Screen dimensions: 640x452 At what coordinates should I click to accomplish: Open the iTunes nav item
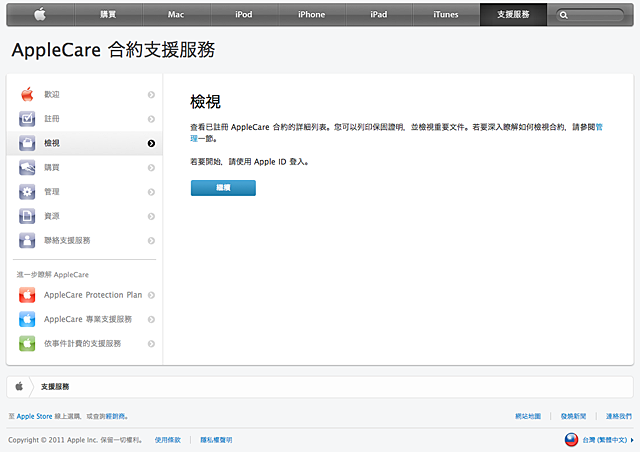point(446,15)
